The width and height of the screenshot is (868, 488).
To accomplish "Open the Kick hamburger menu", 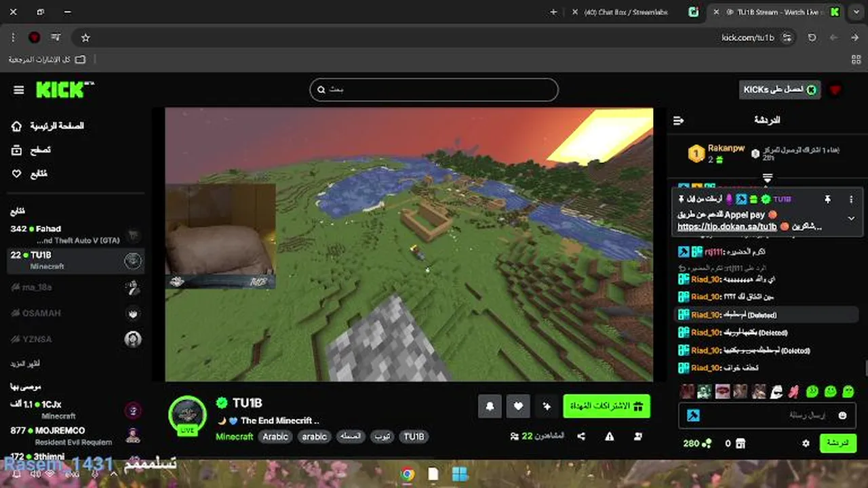I will [x=19, y=90].
